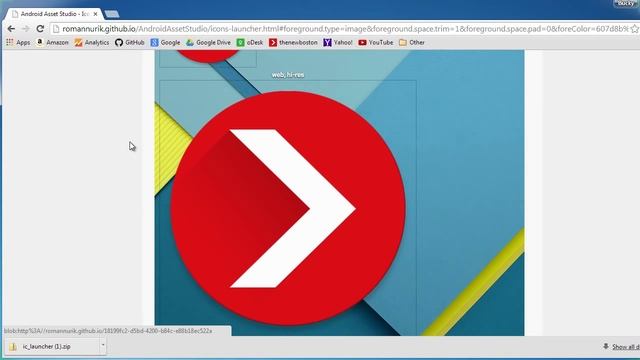640x360 pixels.
Task: Click the web, hi-res label
Action: 288,75
